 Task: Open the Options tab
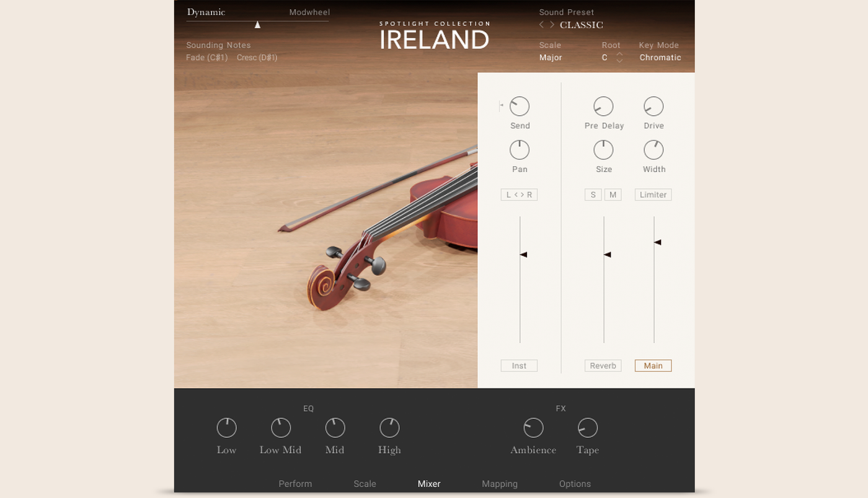[575, 484]
